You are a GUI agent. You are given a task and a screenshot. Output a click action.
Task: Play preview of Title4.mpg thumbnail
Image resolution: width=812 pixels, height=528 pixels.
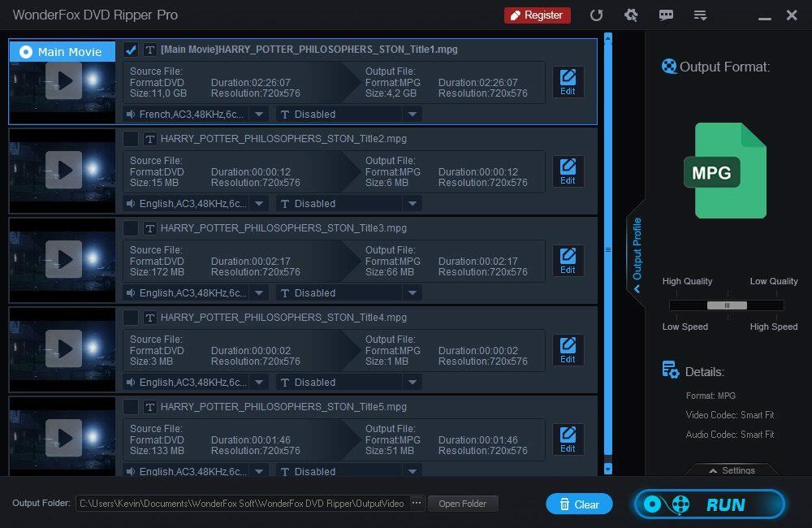[x=63, y=348]
